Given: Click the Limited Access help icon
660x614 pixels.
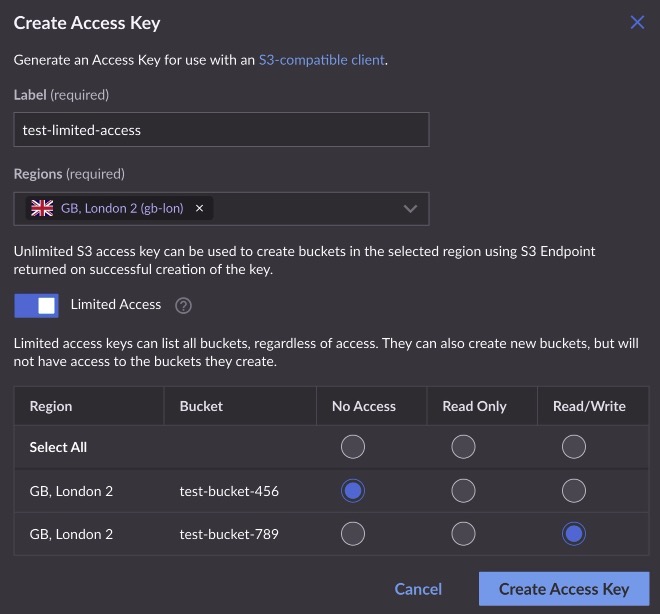Looking at the screenshot, I should pyautogui.click(x=183, y=305).
